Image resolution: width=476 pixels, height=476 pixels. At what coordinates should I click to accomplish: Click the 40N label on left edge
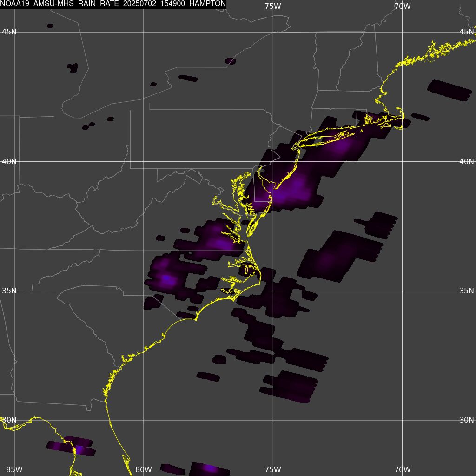[9, 161]
